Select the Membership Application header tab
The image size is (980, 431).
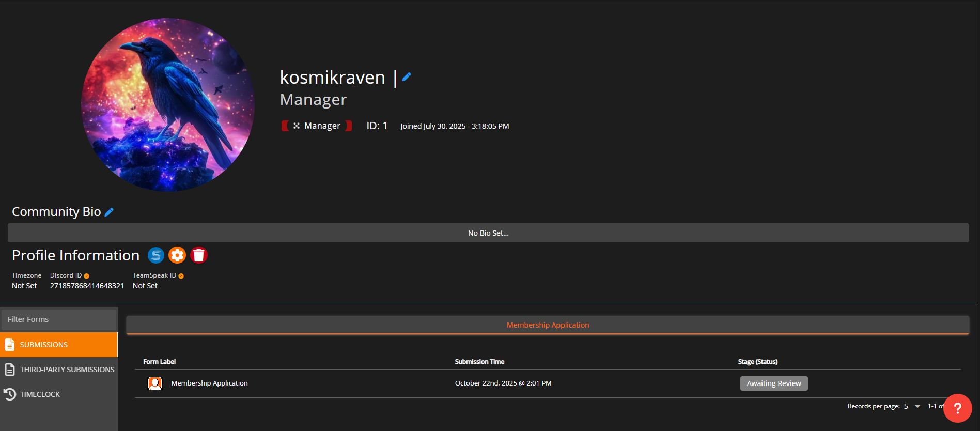pos(548,325)
